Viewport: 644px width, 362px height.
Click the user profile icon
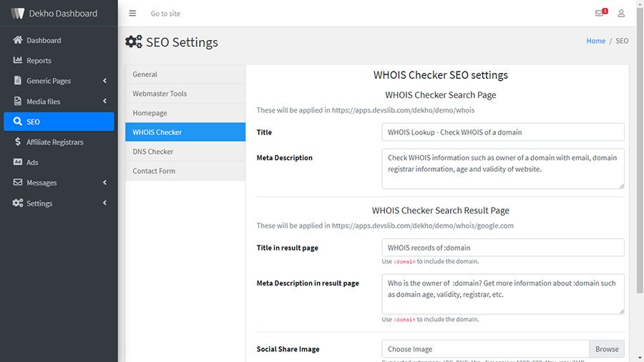point(621,14)
